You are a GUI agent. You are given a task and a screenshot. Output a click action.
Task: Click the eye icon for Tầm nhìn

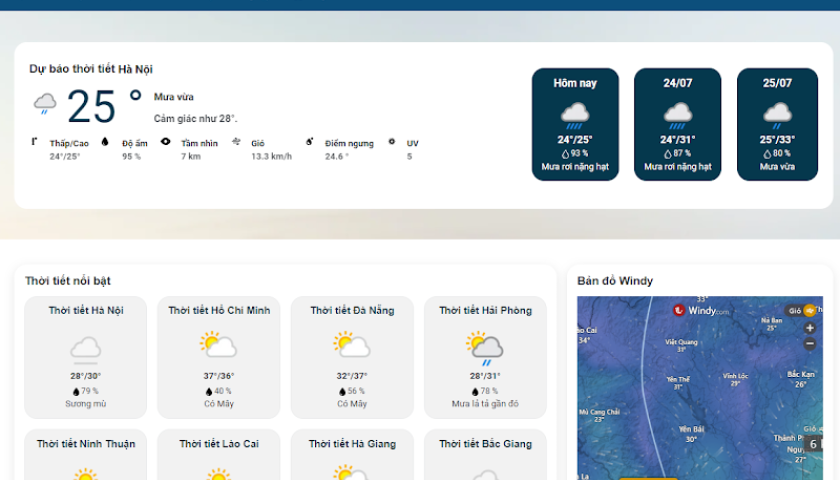165,142
